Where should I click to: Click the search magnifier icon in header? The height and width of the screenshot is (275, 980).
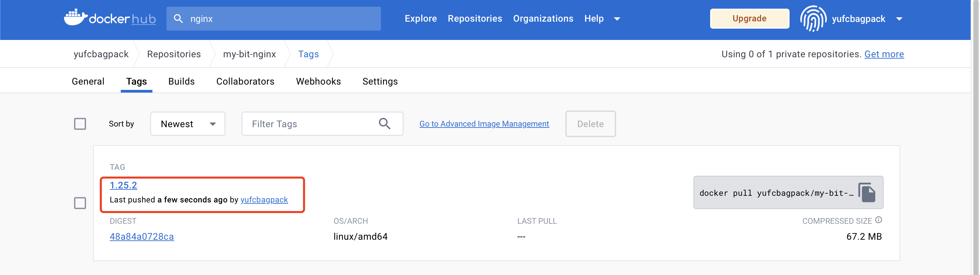pyautogui.click(x=178, y=19)
